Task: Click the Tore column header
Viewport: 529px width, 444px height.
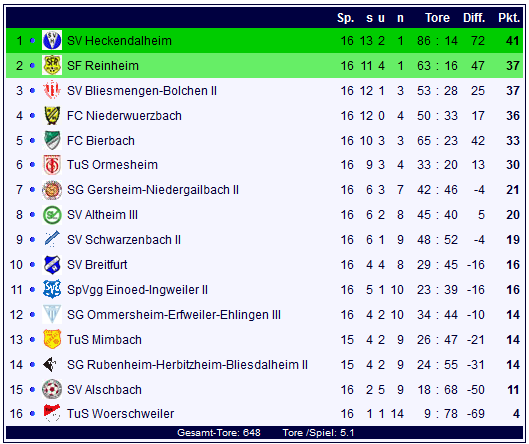Action: 437,18
